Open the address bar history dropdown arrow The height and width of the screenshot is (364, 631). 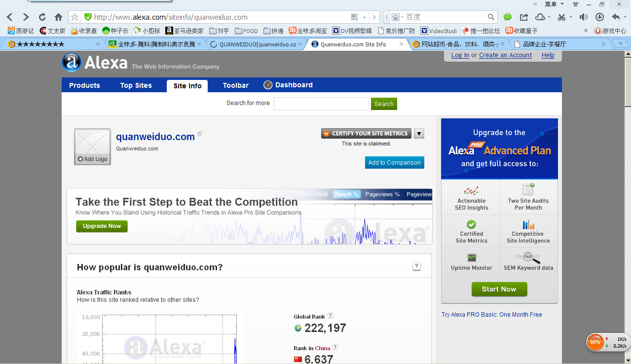tap(365, 17)
